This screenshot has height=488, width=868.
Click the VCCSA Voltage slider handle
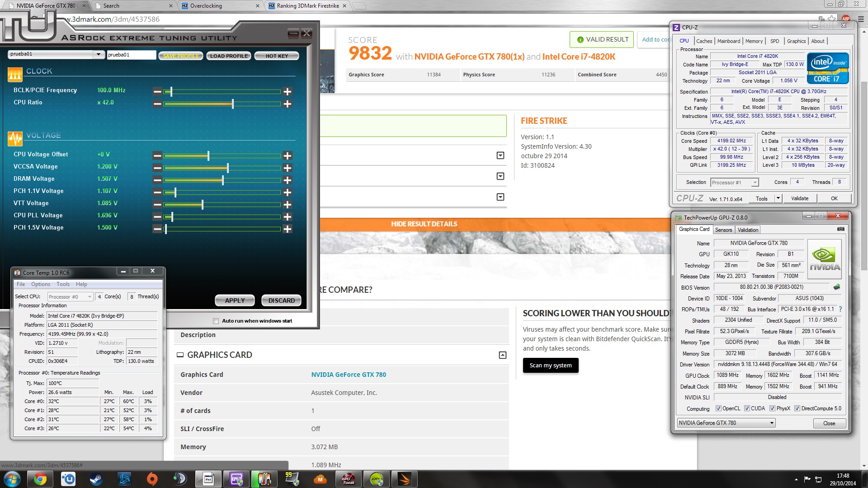tap(228, 168)
